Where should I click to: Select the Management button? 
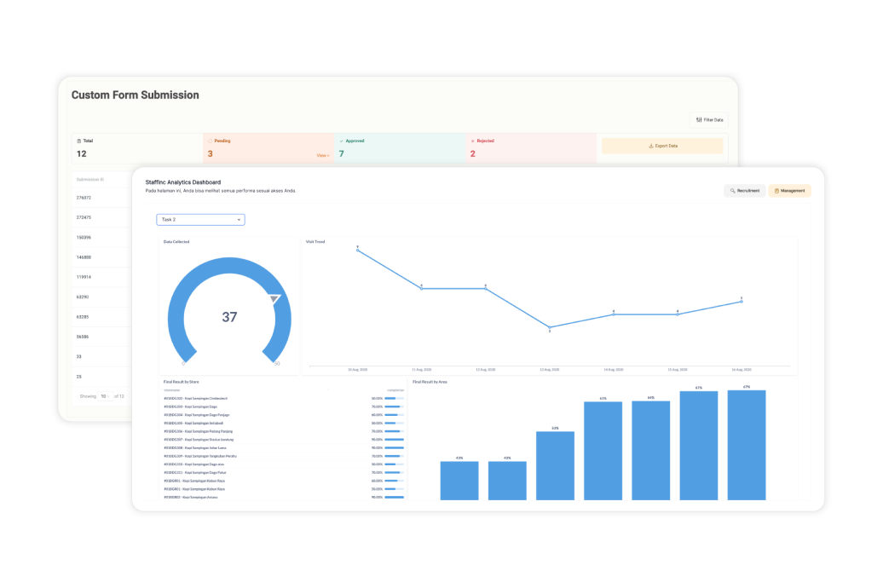(x=789, y=191)
